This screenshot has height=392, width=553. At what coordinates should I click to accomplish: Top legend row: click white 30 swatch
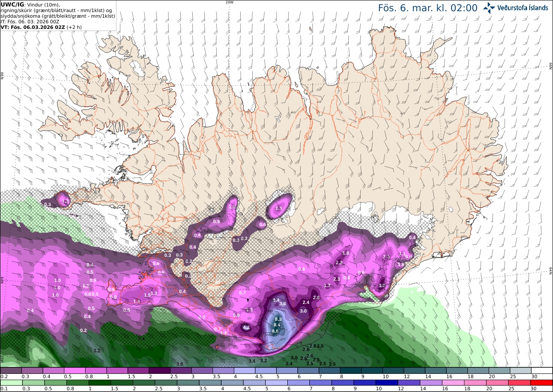pos(542,370)
